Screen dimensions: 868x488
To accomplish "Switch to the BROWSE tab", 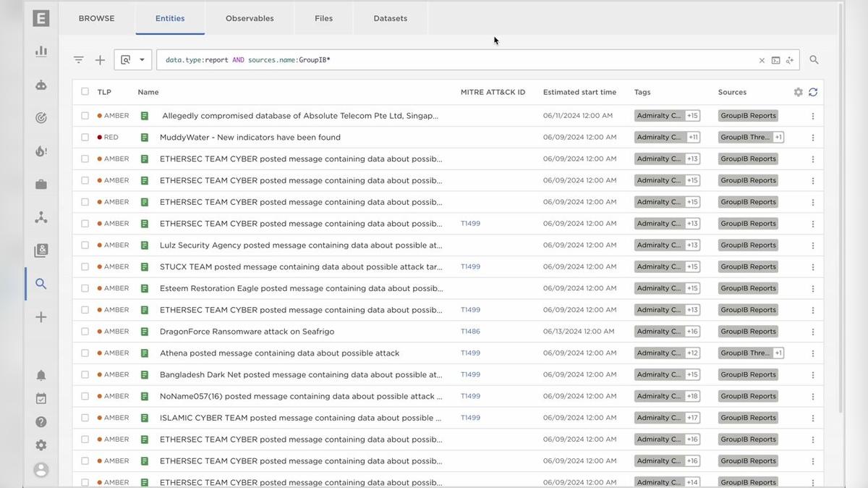I will (96, 18).
